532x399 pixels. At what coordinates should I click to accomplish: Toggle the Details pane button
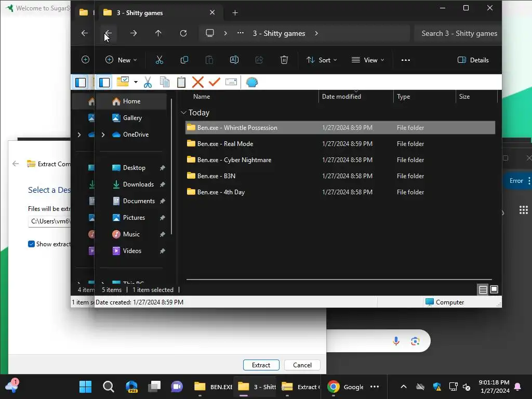(x=473, y=60)
